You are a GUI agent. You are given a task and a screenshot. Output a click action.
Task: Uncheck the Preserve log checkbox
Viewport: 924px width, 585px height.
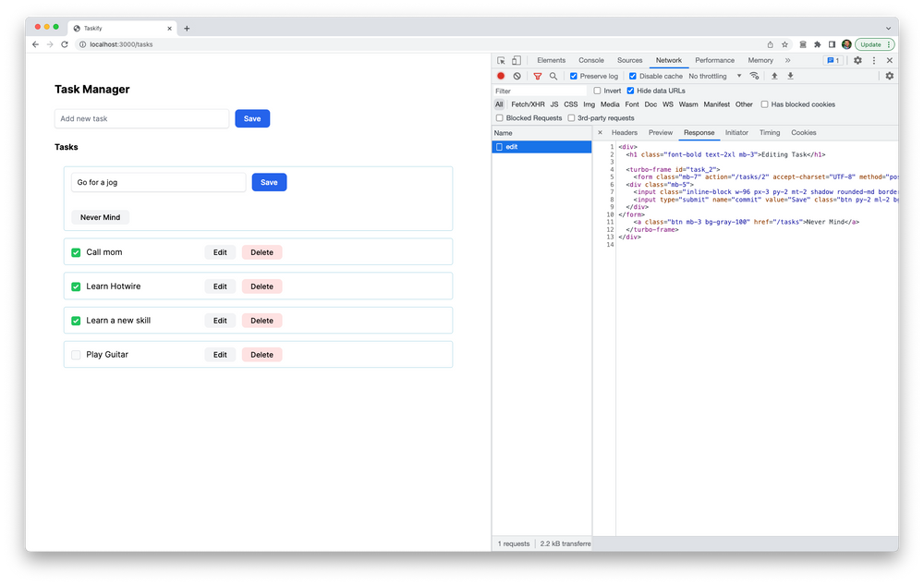click(x=573, y=76)
